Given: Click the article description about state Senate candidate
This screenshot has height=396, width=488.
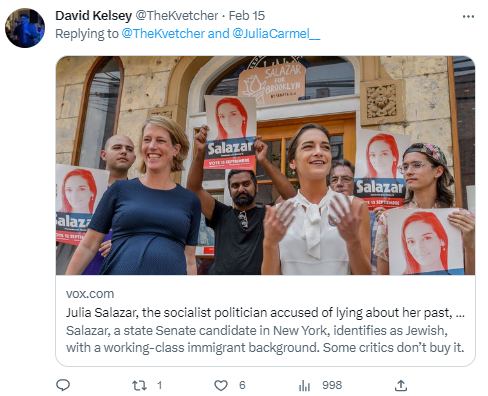Looking at the screenshot, I should [x=265, y=339].
